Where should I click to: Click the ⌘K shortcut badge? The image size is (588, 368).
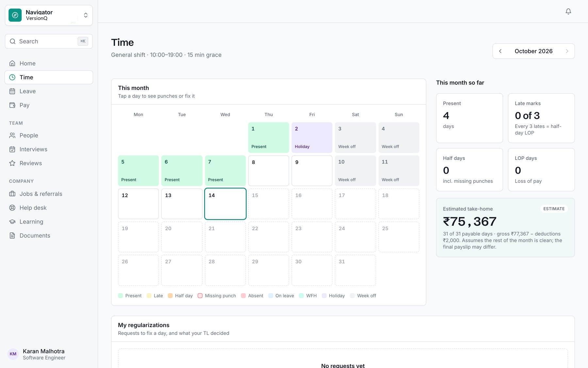pyautogui.click(x=83, y=41)
